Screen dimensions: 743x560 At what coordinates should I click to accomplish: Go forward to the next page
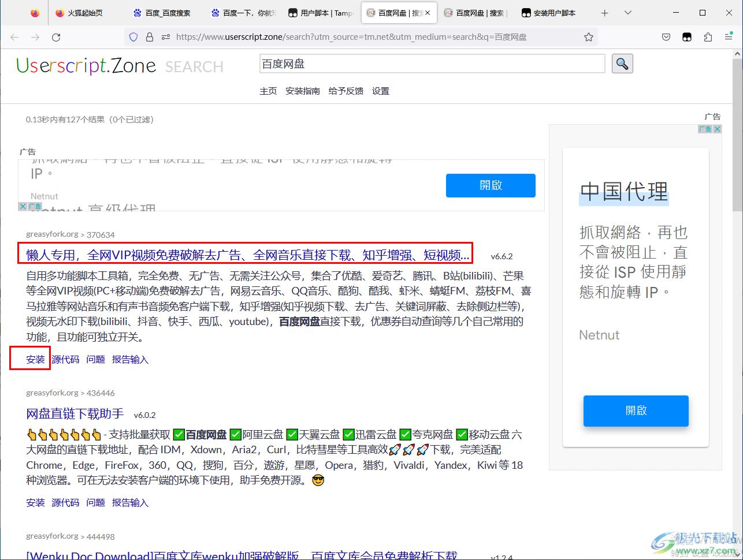point(35,37)
